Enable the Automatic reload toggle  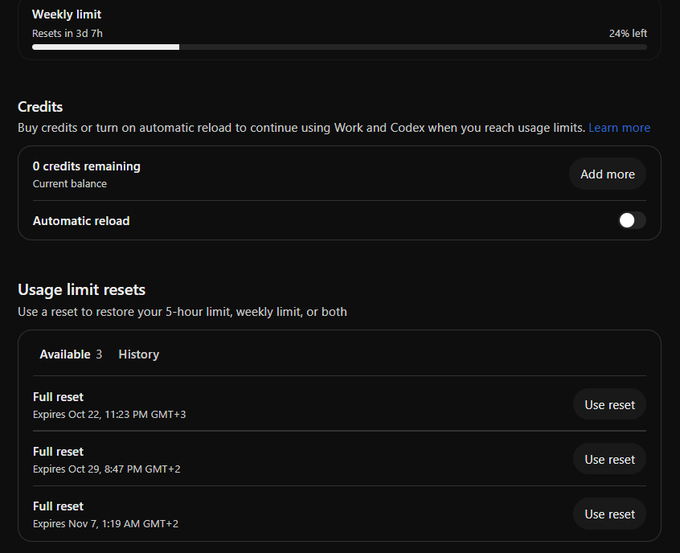tap(632, 220)
